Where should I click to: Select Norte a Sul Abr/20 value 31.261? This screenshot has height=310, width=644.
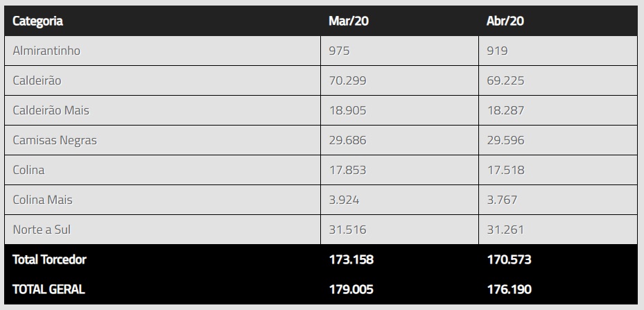coord(505,230)
